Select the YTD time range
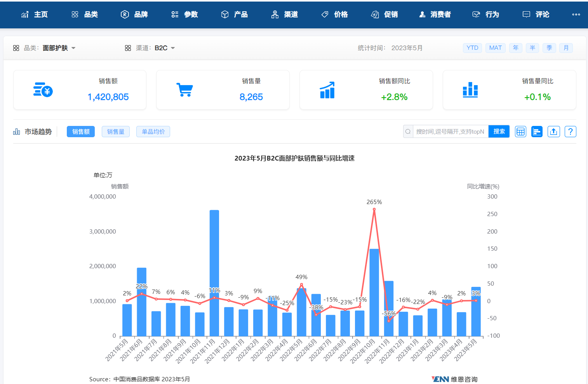The width and height of the screenshot is (588, 384). (472, 48)
